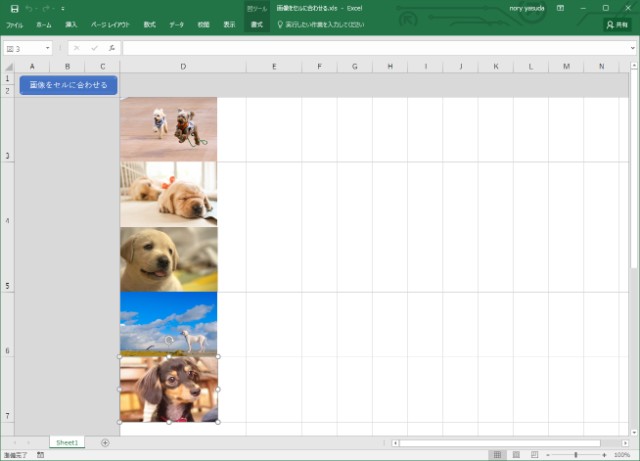Expand the formula bar
Viewport: 640px width, 461px height.
click(x=631, y=48)
